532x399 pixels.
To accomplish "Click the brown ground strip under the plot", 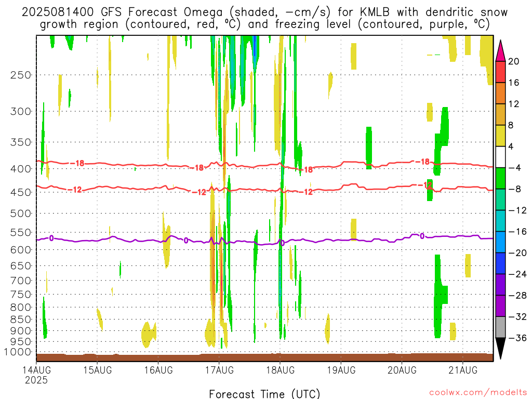I will click(264, 357).
